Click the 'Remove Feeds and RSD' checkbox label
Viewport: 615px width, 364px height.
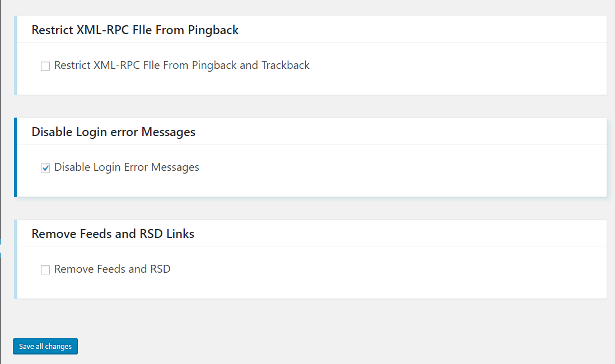[112, 269]
